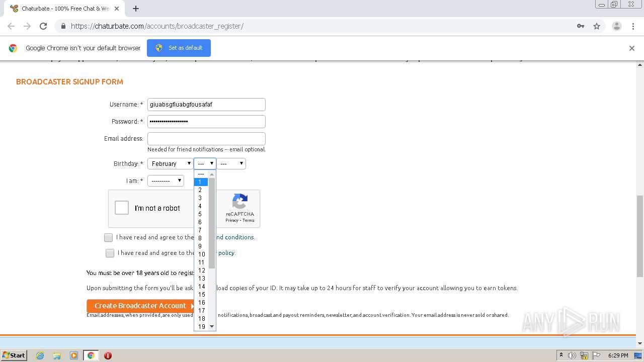Screen dimensions: 644x362
Task: Reload the current page
Action: (43, 26)
